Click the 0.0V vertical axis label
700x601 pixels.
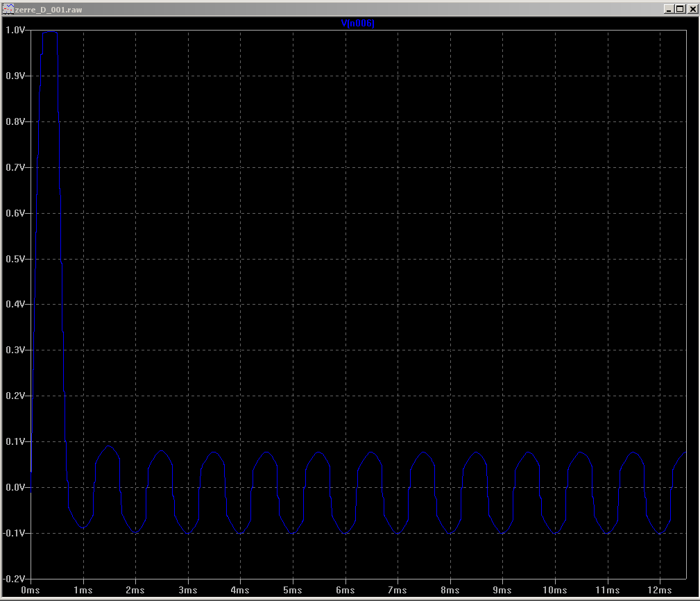click(15, 487)
